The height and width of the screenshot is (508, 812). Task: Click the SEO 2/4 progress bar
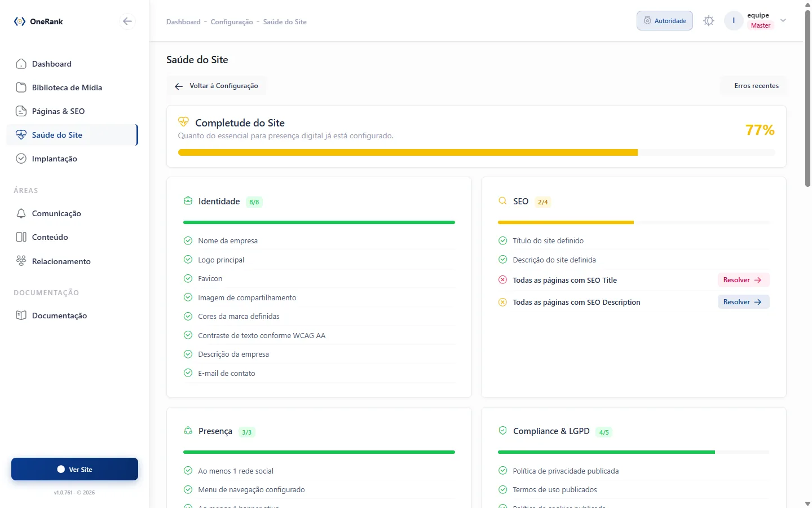[634, 222]
